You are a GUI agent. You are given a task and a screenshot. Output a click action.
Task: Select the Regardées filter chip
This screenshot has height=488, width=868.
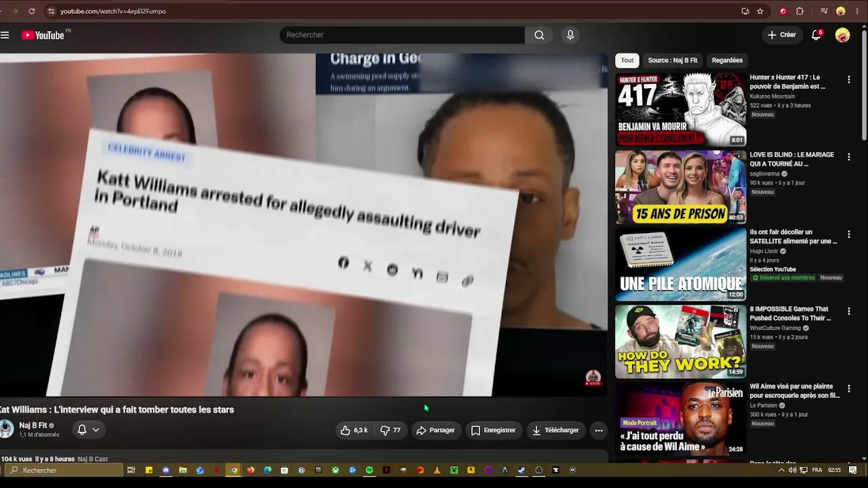coord(727,60)
